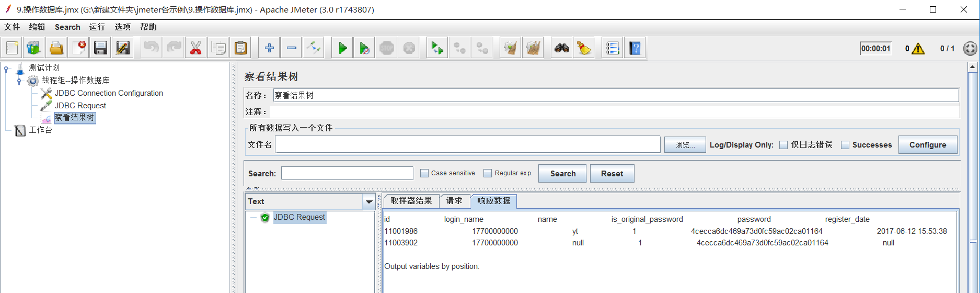Click the Save As icon
Image resolution: width=980 pixels, height=293 pixels.
coord(123,48)
